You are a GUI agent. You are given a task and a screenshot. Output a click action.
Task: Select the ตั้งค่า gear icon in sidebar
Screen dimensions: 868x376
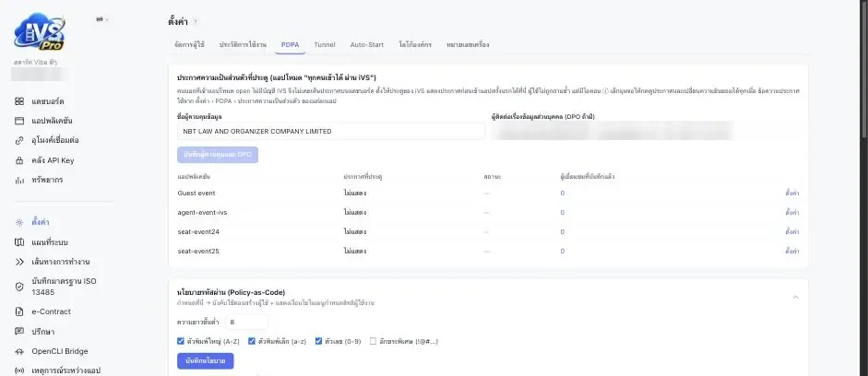click(x=19, y=222)
